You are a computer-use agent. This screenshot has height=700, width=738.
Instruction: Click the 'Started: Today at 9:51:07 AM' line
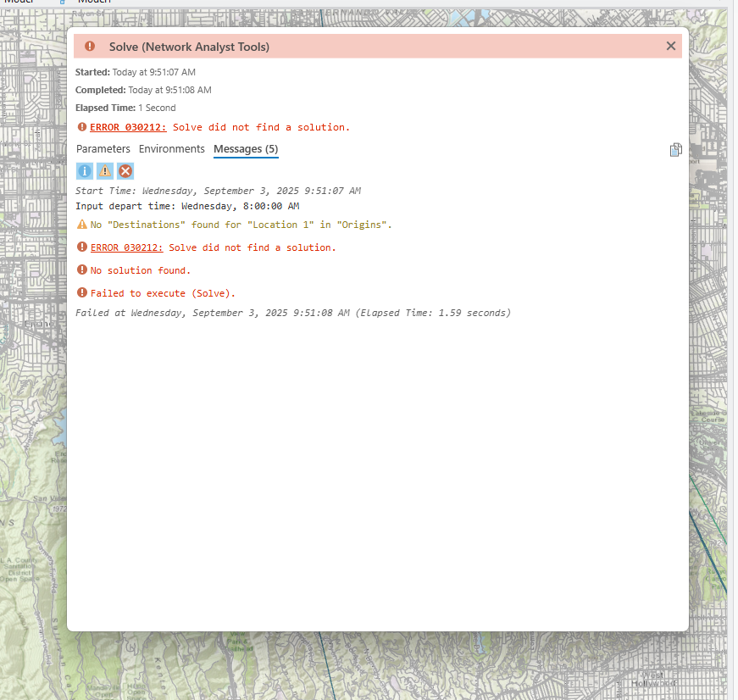(x=136, y=72)
